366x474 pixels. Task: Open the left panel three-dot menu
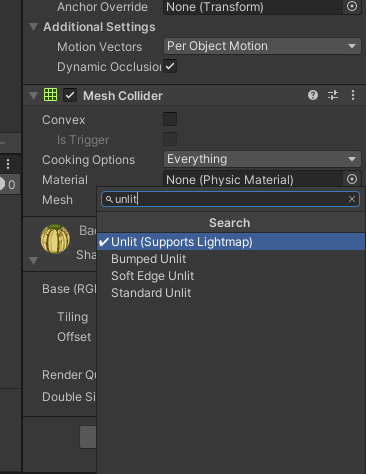click(8, 164)
